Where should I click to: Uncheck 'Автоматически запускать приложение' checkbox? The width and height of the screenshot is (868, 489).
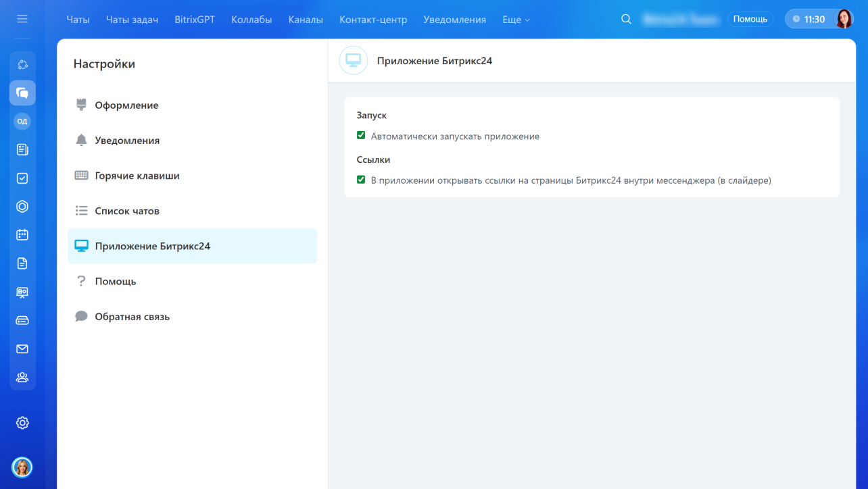tap(361, 136)
